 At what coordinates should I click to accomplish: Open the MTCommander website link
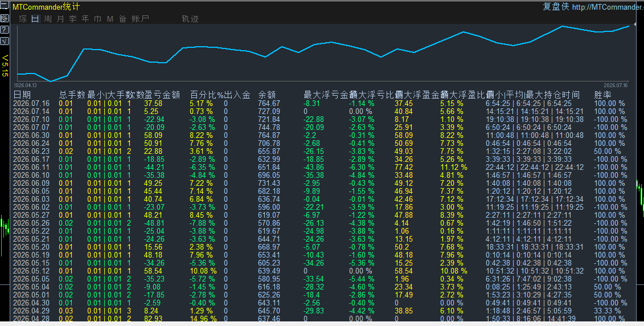click(608, 7)
